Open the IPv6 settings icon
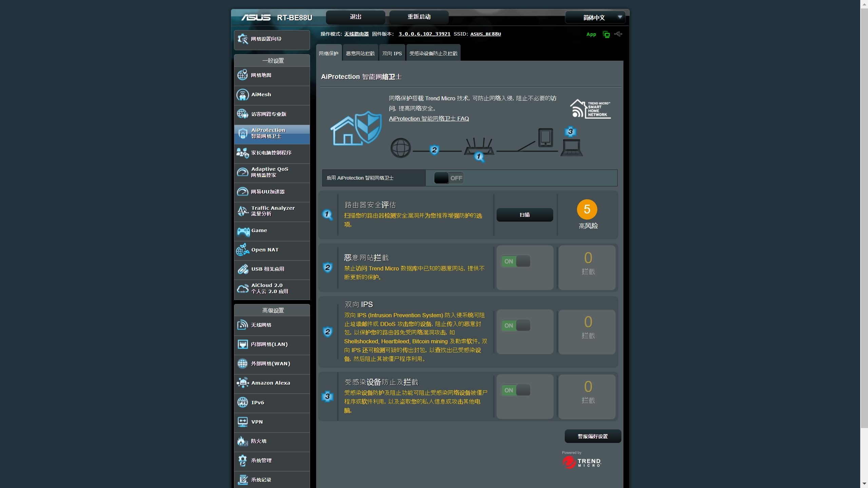868x488 pixels. [243, 402]
